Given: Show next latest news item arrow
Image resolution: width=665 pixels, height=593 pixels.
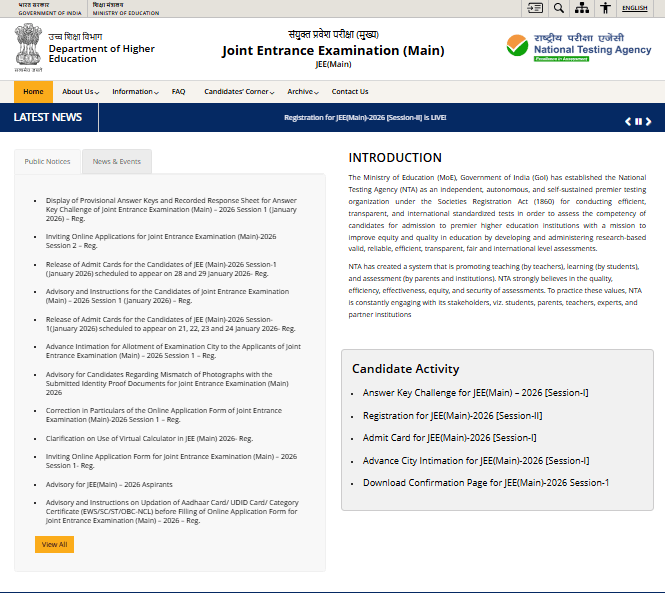Looking at the screenshot, I should 648,122.
